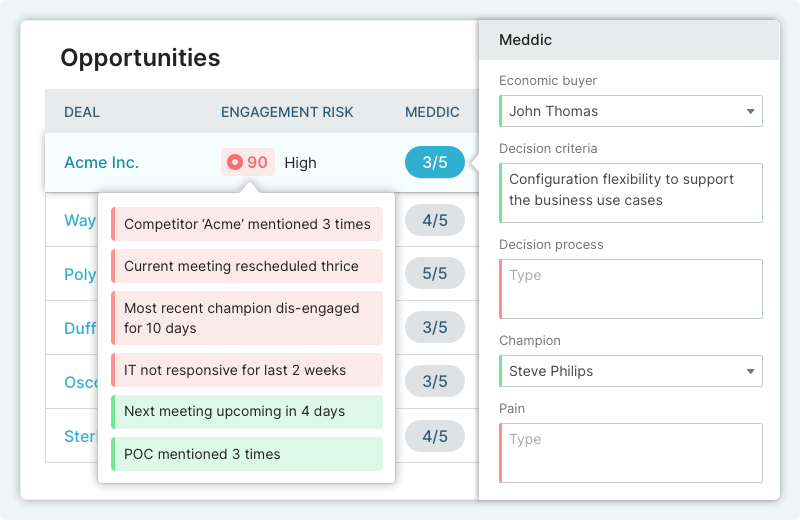Click the POC mentioned 3 times item
The height and width of the screenshot is (520, 800).
tap(247, 454)
